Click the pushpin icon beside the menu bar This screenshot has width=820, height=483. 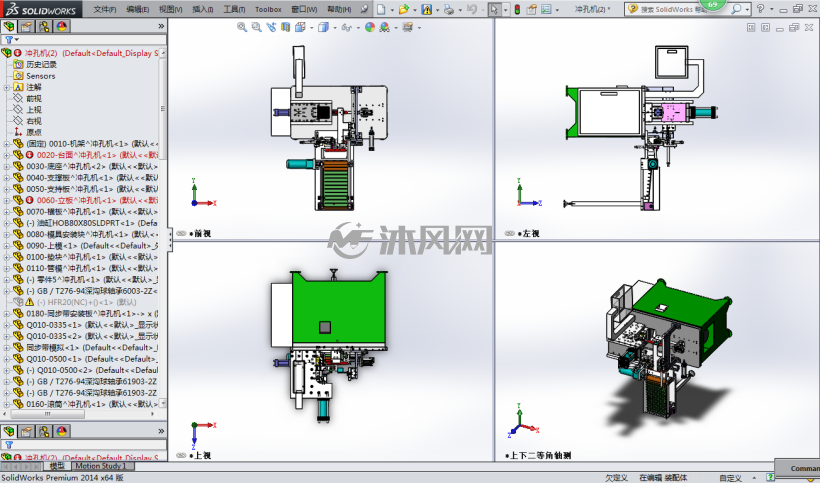[x=364, y=9]
